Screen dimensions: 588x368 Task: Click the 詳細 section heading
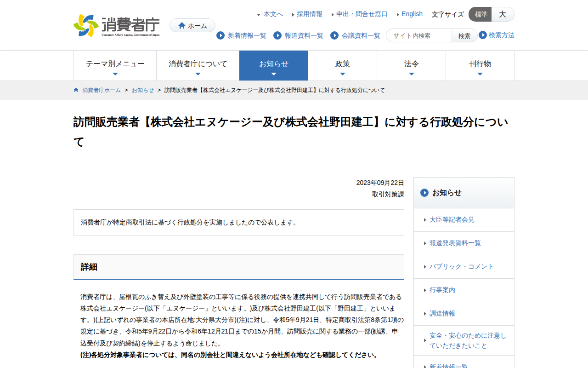pyautogui.click(x=239, y=267)
